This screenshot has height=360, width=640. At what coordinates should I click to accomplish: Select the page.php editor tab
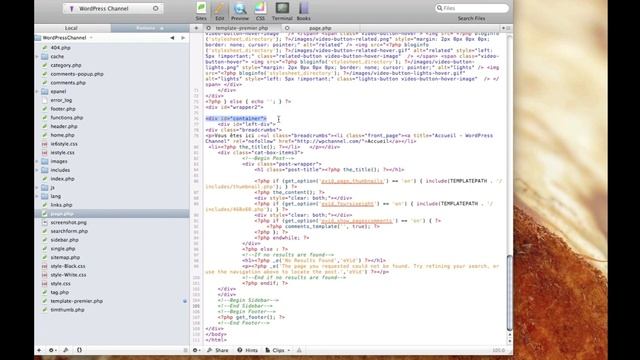tap(320, 28)
